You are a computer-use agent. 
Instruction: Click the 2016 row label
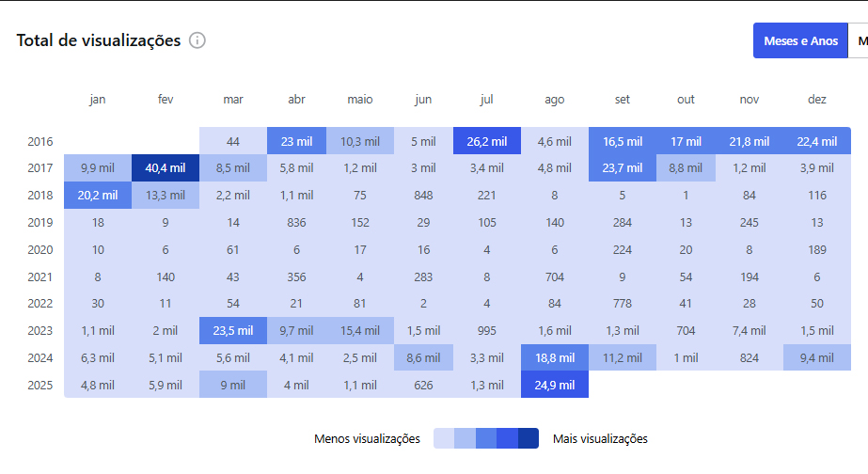(40, 141)
